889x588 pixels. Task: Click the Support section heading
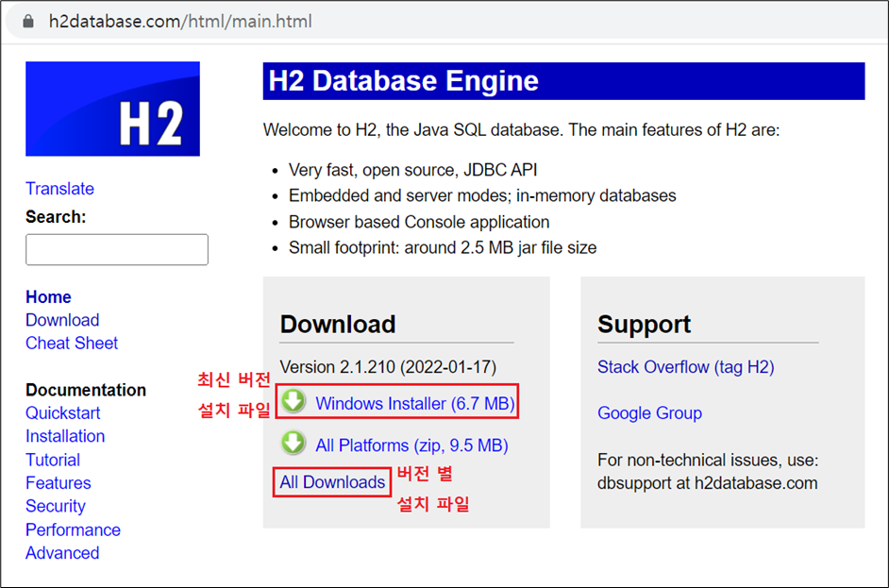(644, 325)
